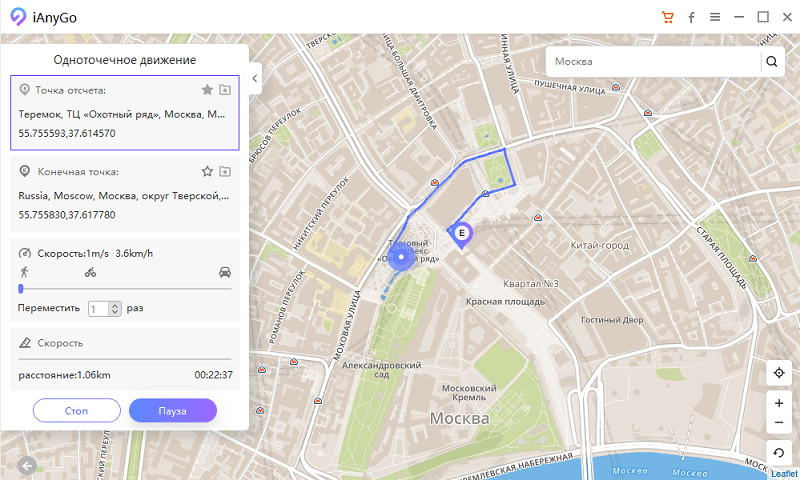This screenshot has height=480, width=800.
Task: Select car driving speed icon
Action: point(224,272)
